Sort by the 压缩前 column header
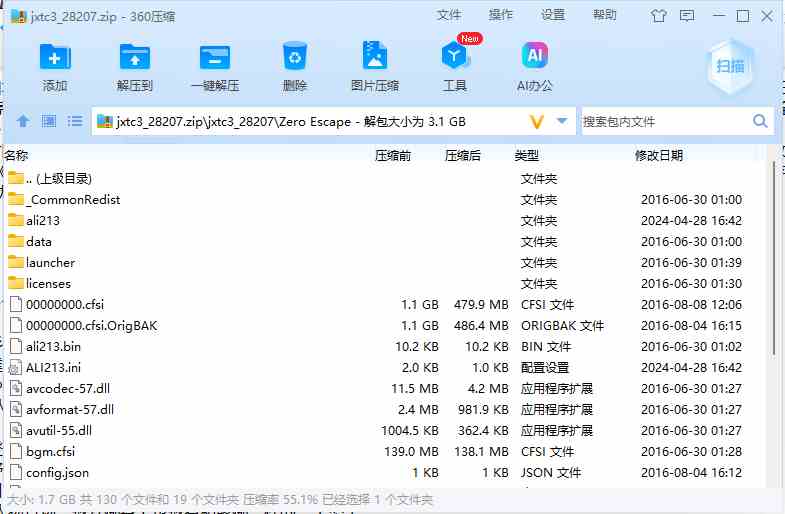785x514 pixels. (393, 156)
